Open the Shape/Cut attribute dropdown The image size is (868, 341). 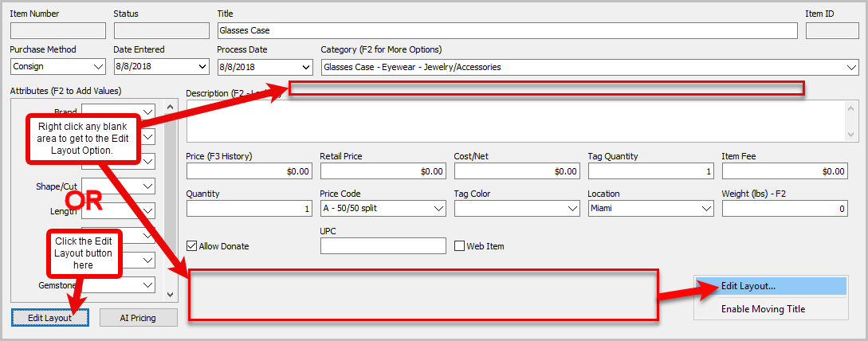click(x=119, y=186)
